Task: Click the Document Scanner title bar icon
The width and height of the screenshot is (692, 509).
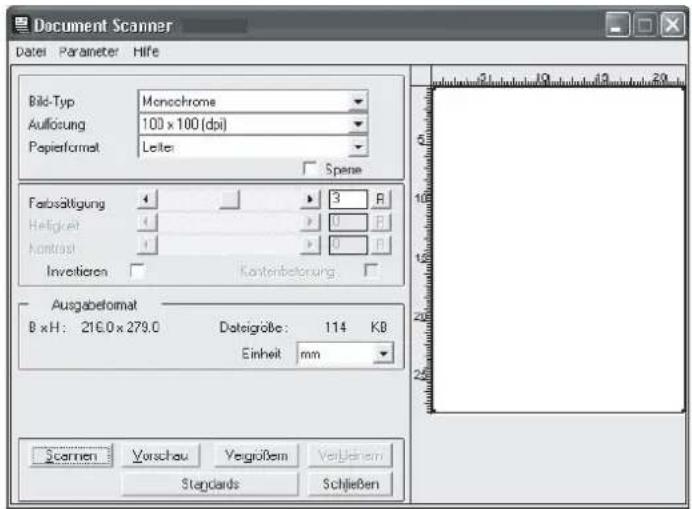Action: coord(22,25)
